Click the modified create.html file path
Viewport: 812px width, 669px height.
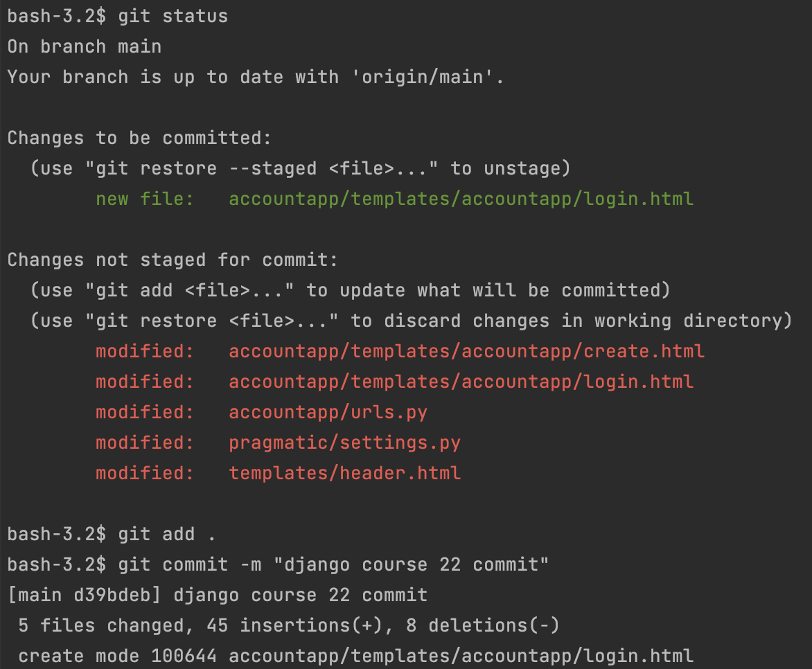click(466, 351)
